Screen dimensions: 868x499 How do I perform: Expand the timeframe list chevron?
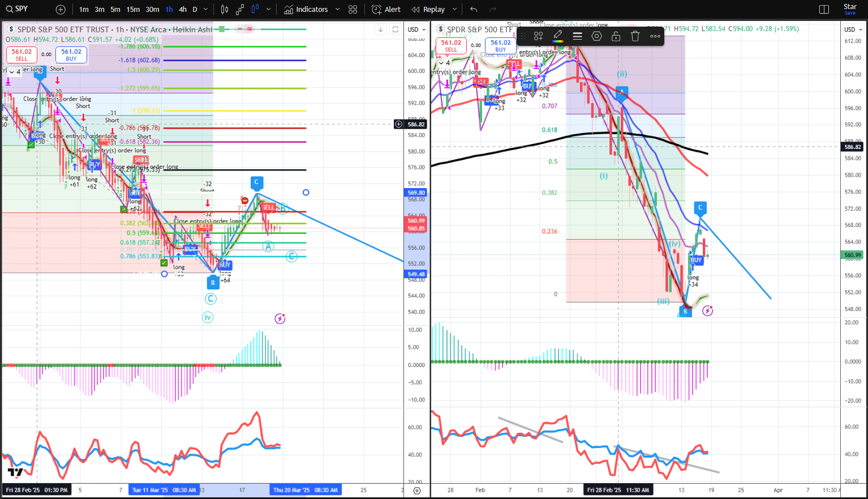[x=206, y=10]
